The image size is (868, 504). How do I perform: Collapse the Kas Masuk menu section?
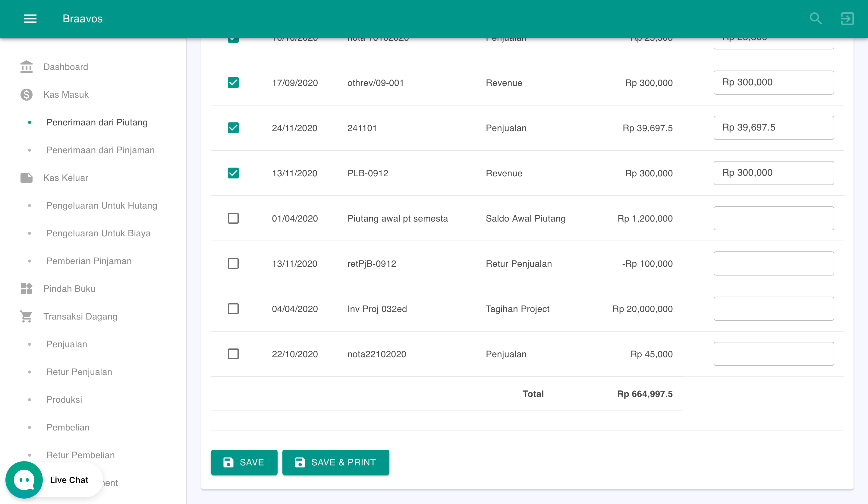pos(66,94)
